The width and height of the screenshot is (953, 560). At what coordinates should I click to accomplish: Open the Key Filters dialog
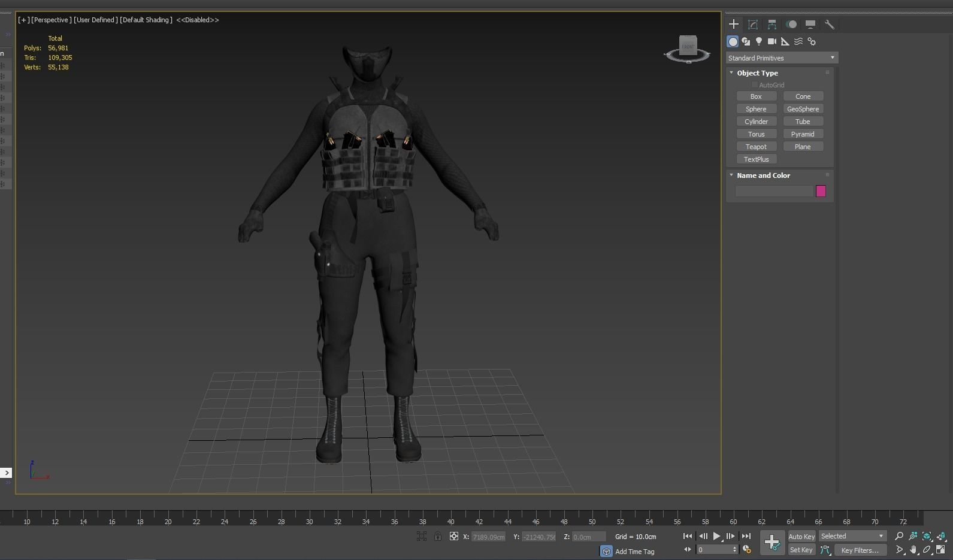pos(860,550)
